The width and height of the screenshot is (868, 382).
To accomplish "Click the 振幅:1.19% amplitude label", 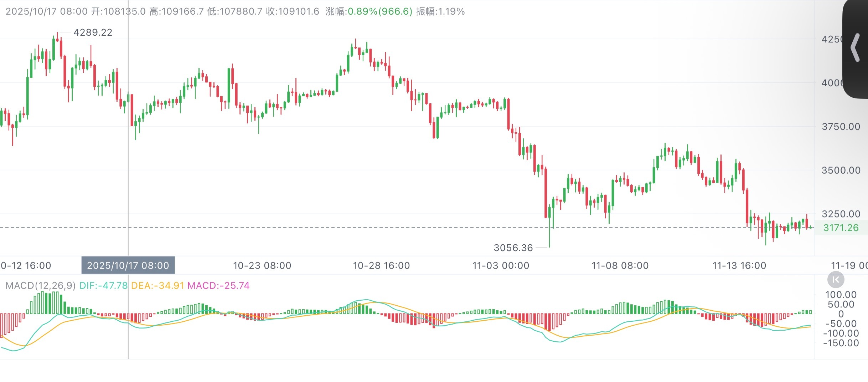I will tap(440, 12).
